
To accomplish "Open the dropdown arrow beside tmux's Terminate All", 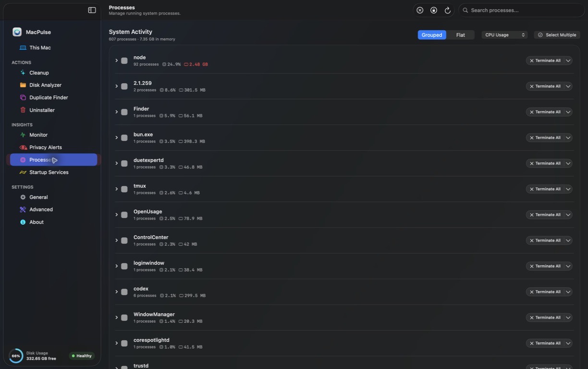I will coord(568,189).
